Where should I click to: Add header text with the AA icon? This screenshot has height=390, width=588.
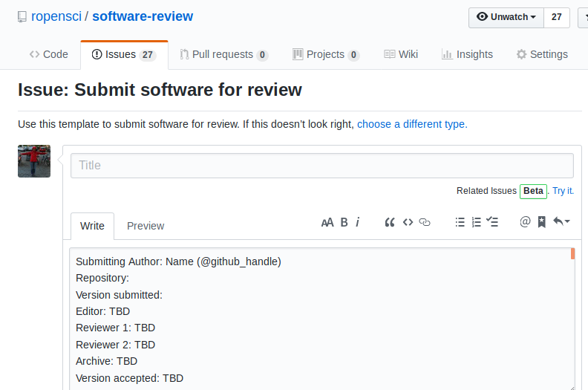tap(327, 222)
